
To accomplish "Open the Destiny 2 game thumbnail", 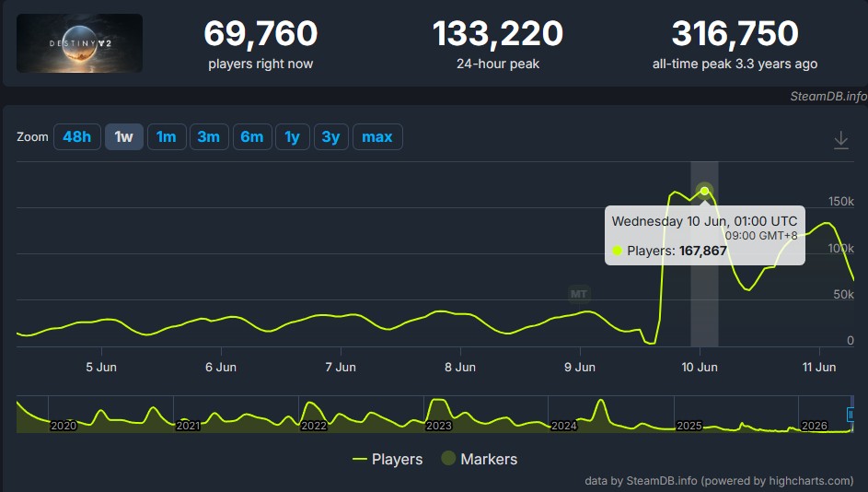I will 80,43.
